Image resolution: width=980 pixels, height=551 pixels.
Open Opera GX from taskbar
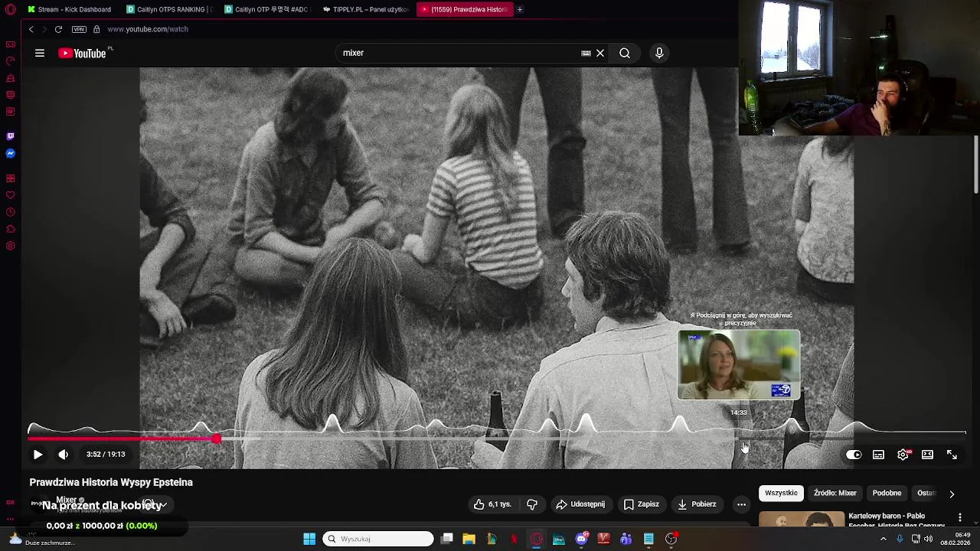tap(537, 539)
